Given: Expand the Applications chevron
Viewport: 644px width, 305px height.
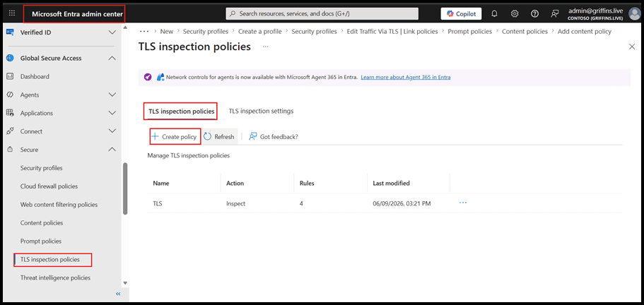Looking at the screenshot, I should [x=112, y=113].
